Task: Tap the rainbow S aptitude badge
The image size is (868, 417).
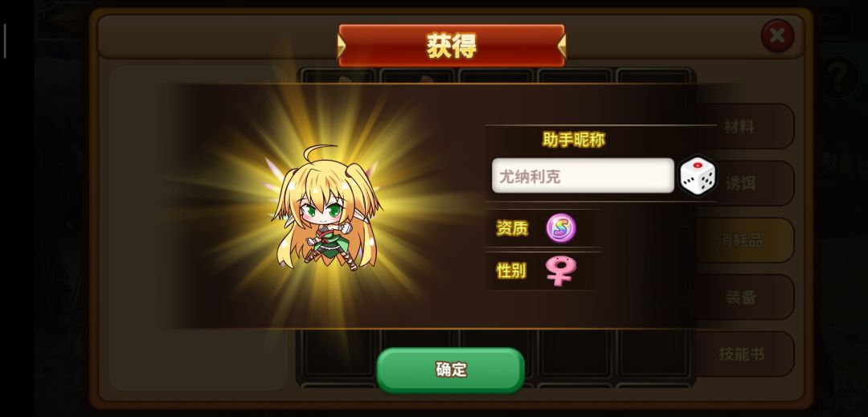Action: pyautogui.click(x=561, y=228)
